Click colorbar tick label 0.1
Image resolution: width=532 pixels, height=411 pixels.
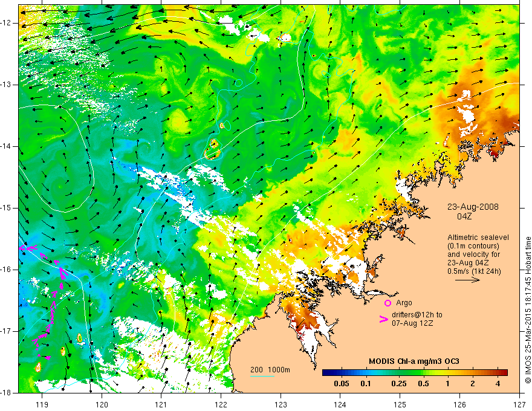click(x=365, y=384)
